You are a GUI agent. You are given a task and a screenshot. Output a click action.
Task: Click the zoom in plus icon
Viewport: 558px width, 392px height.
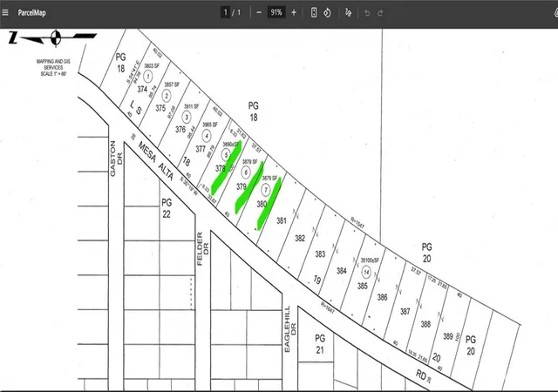[x=294, y=13]
